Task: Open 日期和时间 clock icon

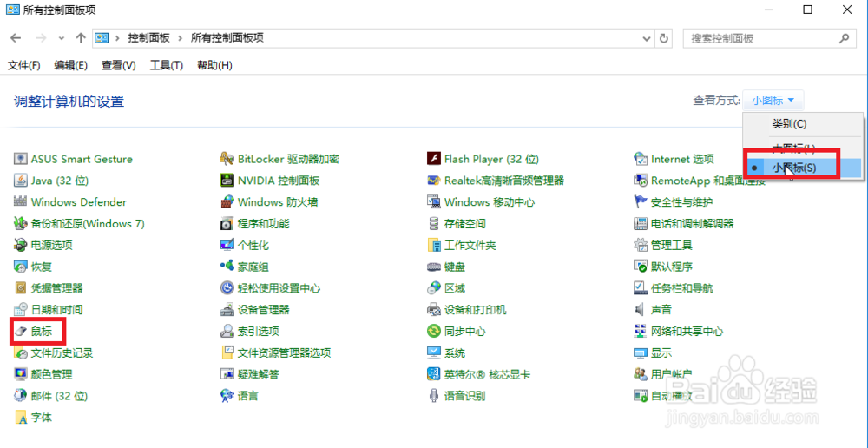Action: click(21, 310)
